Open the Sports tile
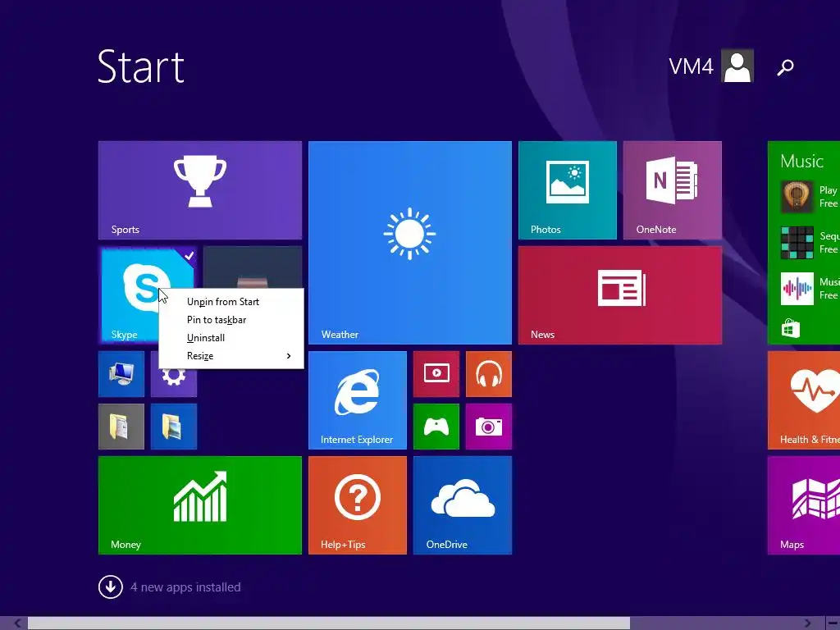 pos(200,190)
